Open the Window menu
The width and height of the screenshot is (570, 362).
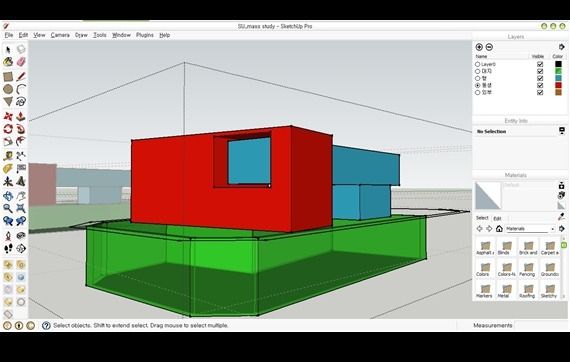121,35
